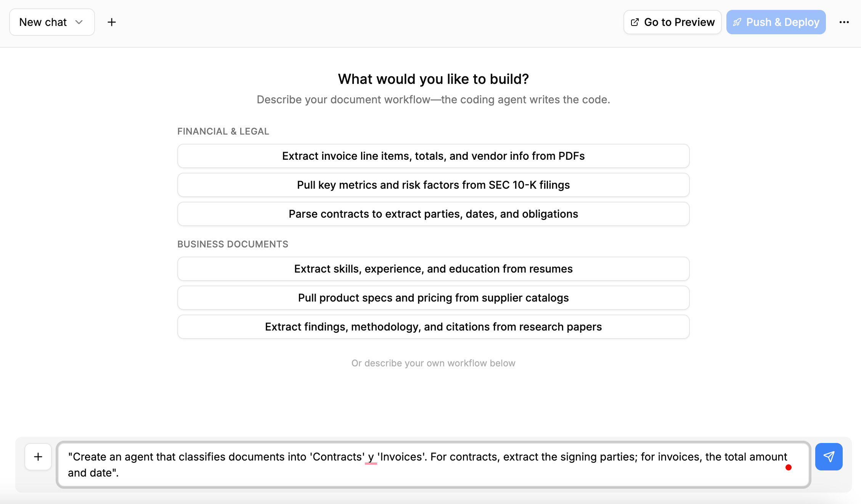Click the rocket icon on Push & Deploy
Viewport: 861px width, 504px height.
737,22
